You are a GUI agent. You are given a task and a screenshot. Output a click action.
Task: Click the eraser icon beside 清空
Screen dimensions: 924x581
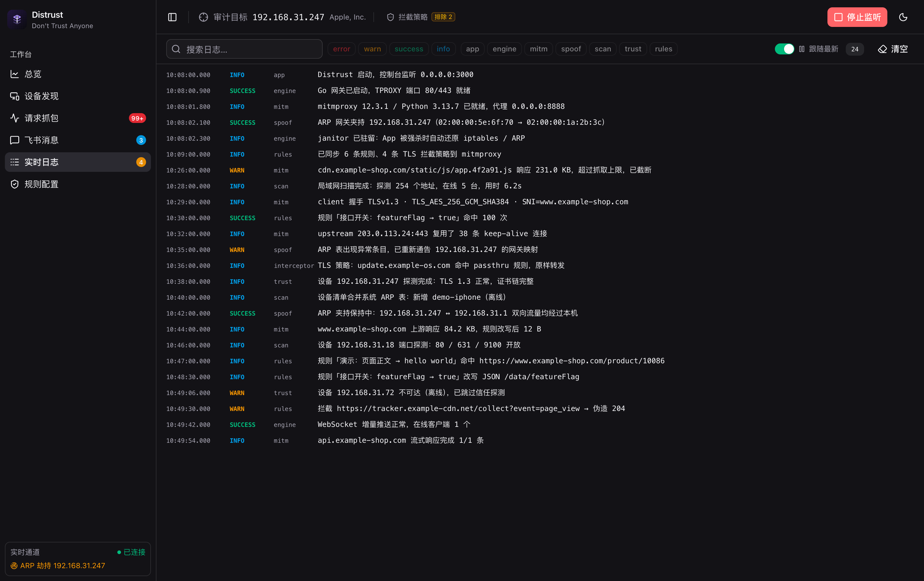tap(882, 49)
